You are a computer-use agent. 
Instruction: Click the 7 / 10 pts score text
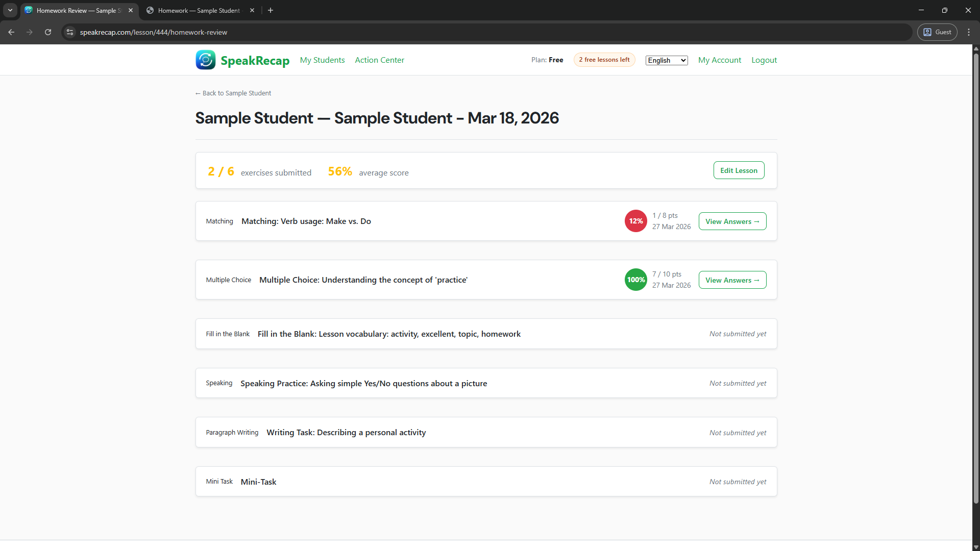click(x=667, y=274)
